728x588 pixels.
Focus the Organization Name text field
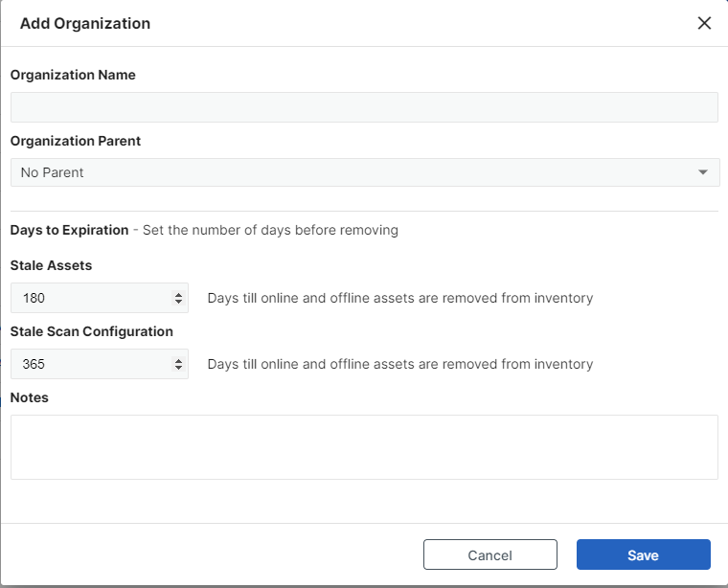click(364, 107)
